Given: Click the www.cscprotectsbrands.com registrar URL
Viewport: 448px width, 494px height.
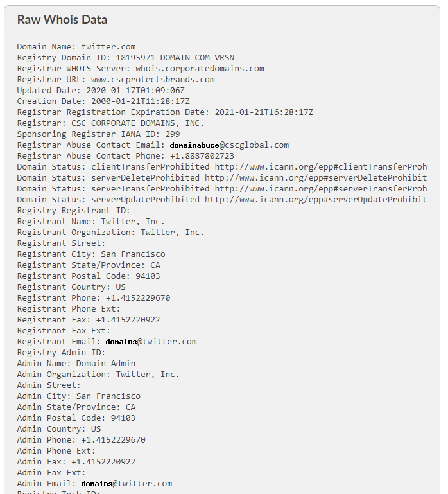Looking at the screenshot, I should 153,80.
